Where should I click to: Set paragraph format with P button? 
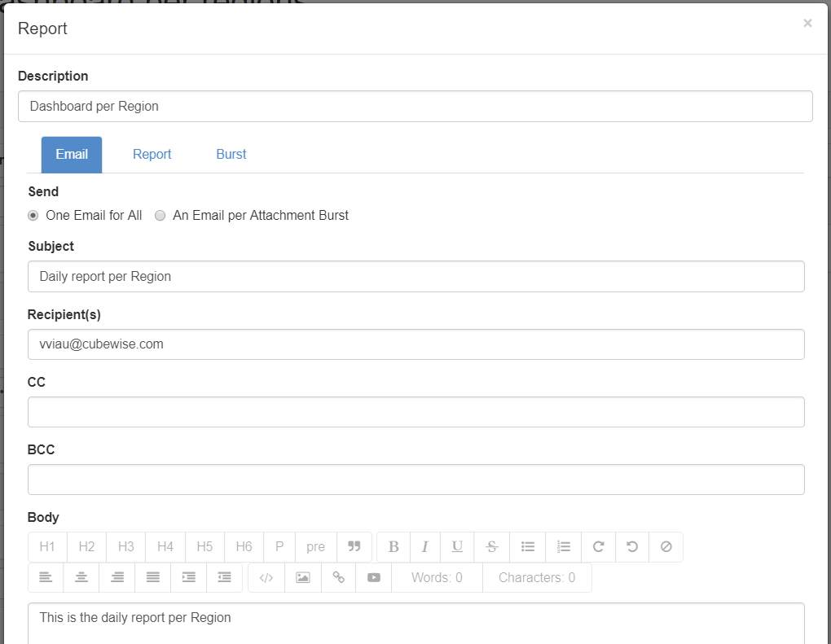point(279,546)
